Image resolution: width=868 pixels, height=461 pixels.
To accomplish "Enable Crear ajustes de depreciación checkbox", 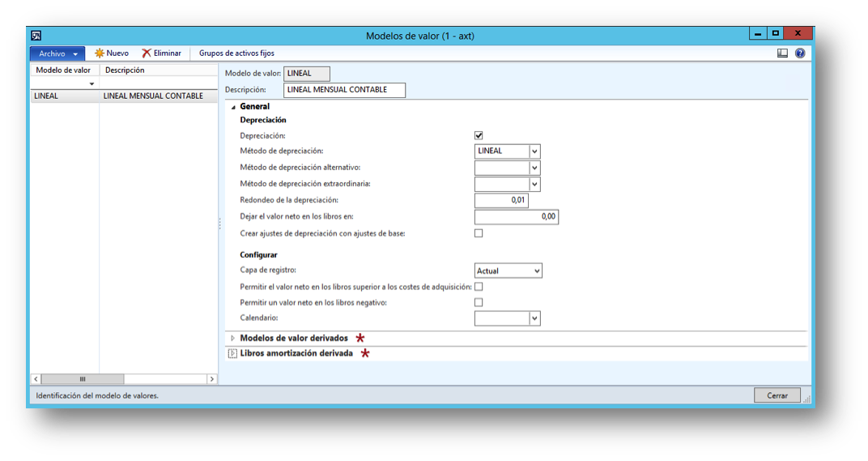I will [x=479, y=233].
